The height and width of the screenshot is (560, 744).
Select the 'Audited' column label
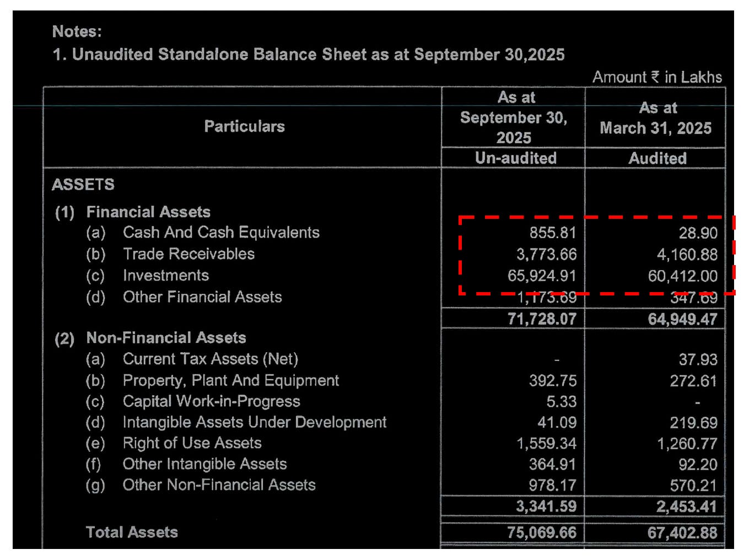pyautogui.click(x=657, y=159)
